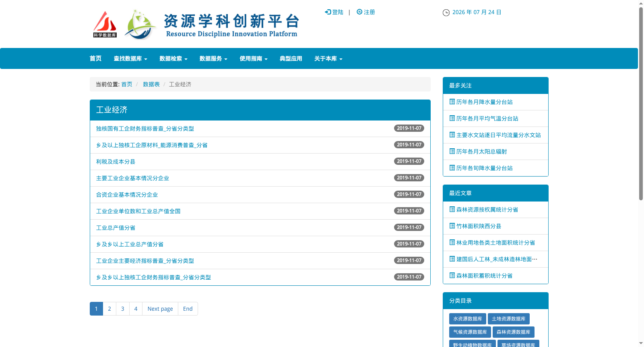Image resolution: width=644 pixels, height=347 pixels.
Task: Click list icon beside 历年各月降水量分台站
Action: 452,102
